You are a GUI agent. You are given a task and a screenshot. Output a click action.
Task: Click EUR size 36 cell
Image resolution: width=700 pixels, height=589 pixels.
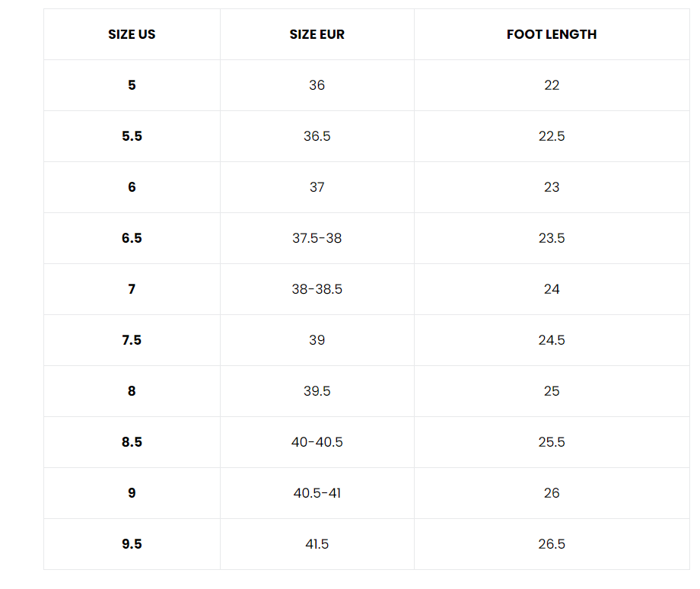[317, 85]
